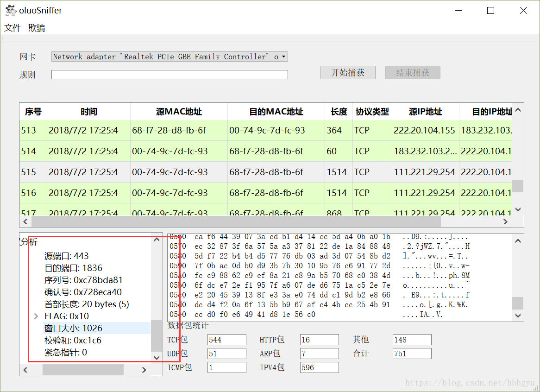The width and height of the screenshot is (540, 392).
Task: Click the analysis tree scroll right arrow
Action: pos(144,370)
